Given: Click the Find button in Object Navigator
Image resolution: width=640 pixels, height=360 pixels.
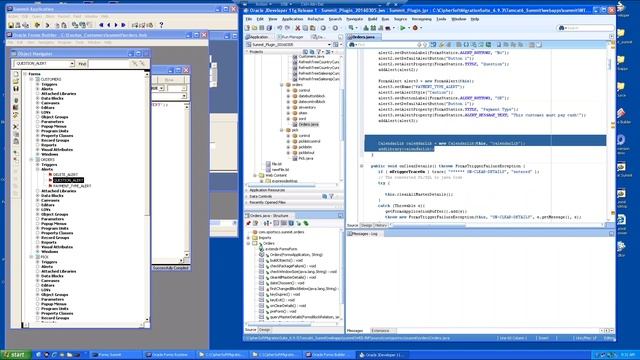Looking at the screenshot, I should click(x=82, y=64).
